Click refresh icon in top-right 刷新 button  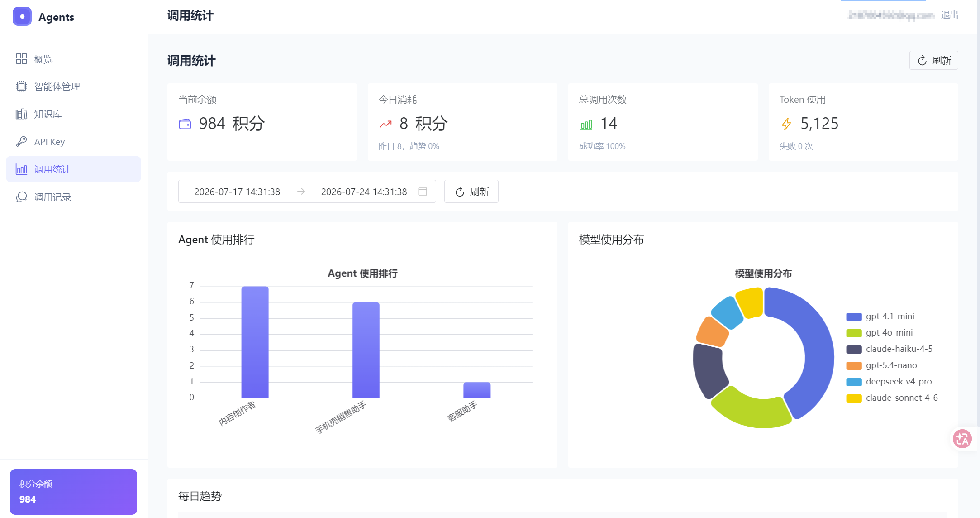click(x=922, y=61)
